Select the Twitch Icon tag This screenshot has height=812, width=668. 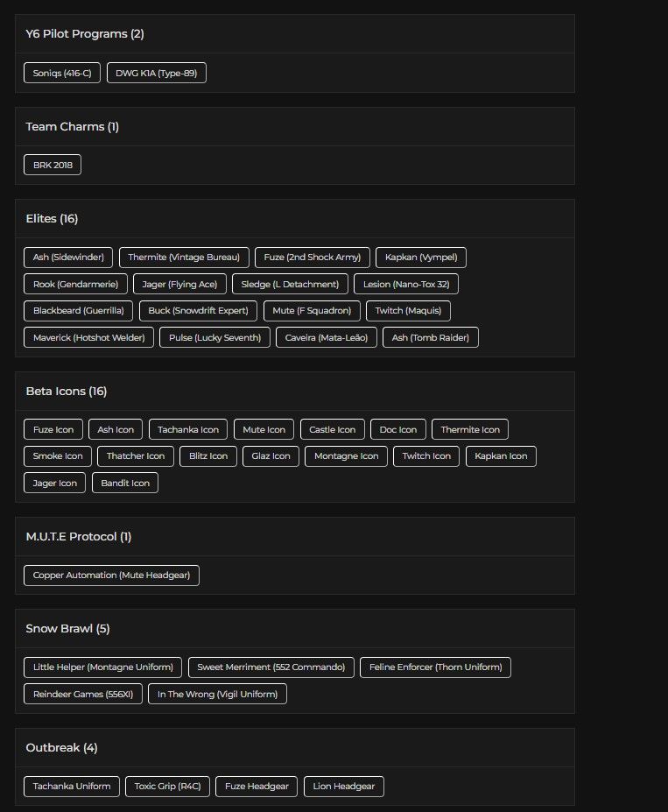pyautogui.click(x=426, y=456)
